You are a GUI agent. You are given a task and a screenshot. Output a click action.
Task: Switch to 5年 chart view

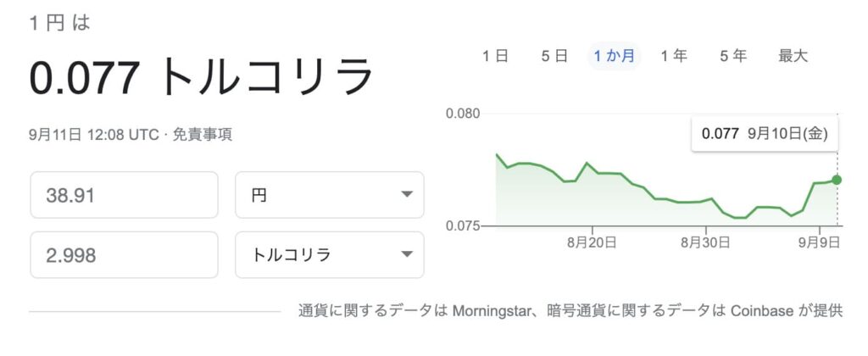733,56
